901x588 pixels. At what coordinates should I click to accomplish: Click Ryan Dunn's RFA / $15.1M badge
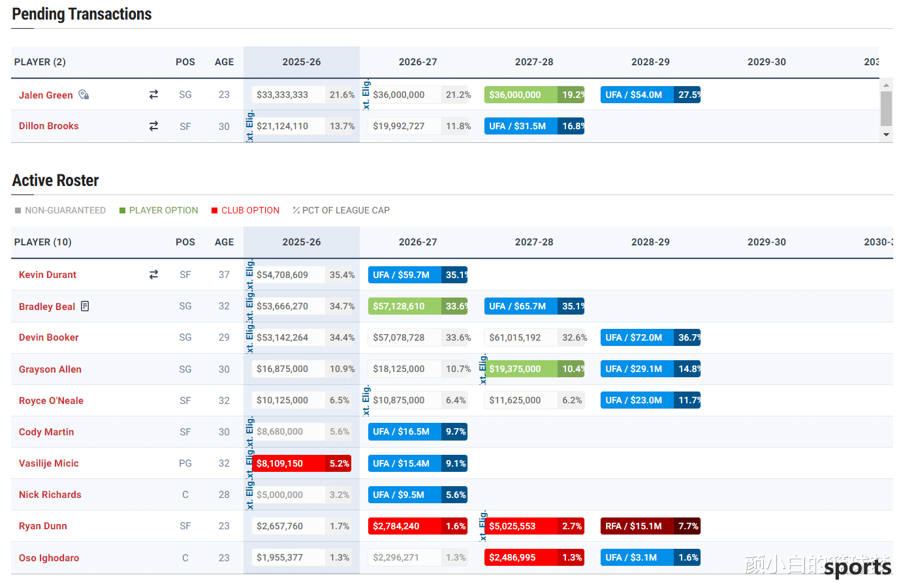click(x=651, y=526)
